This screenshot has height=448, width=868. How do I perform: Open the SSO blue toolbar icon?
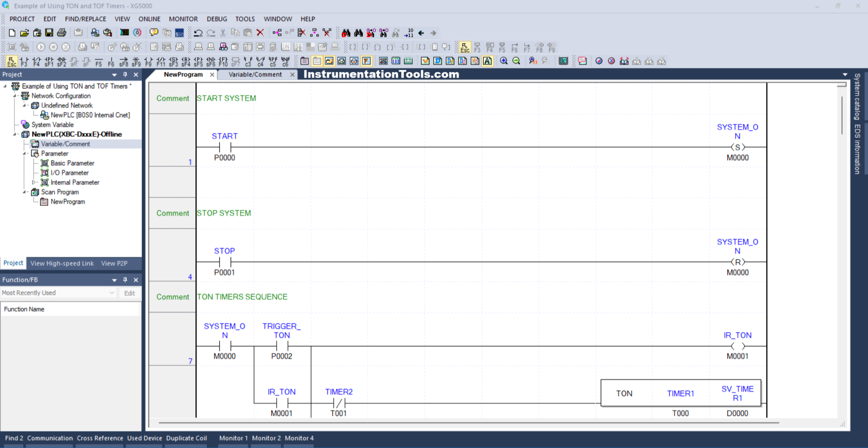pyautogui.click(x=179, y=33)
